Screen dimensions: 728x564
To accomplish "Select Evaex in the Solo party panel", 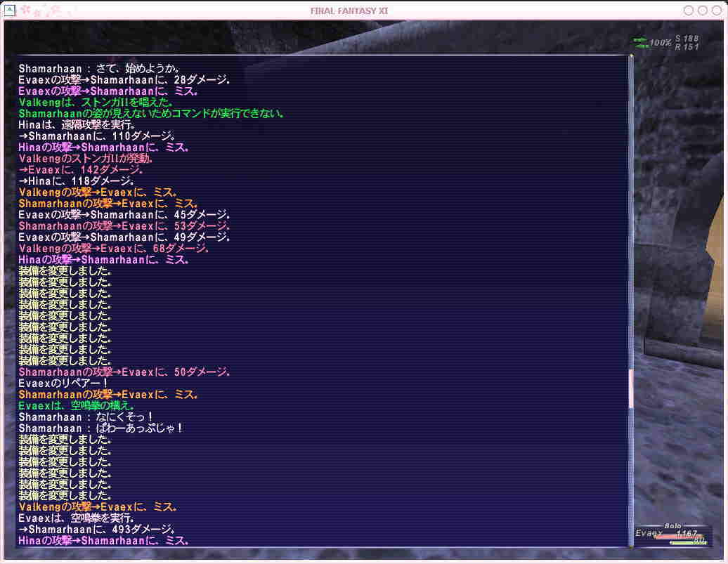I will point(649,534).
